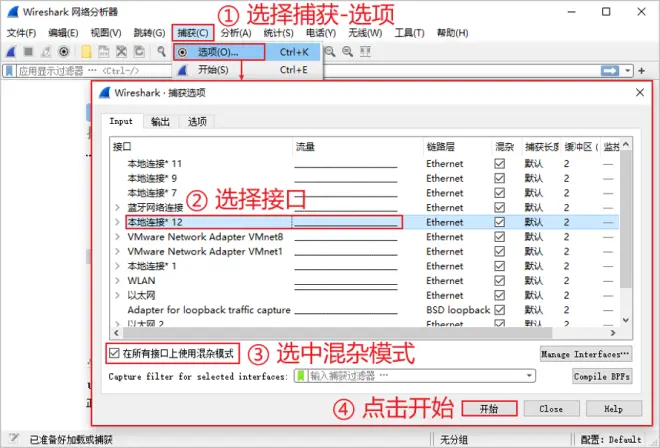The width and height of the screenshot is (660, 448).
Task: Click the status bar expert info pencil icon
Action: tap(13, 439)
